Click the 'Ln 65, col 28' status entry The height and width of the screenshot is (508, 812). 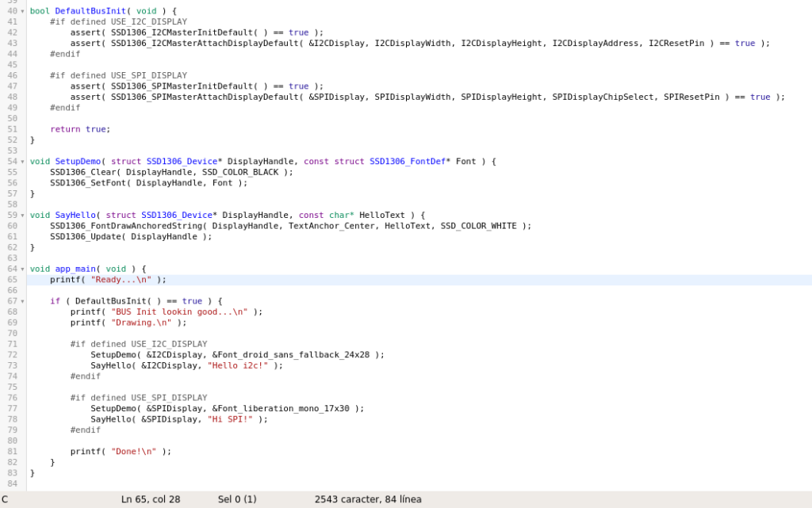click(151, 499)
